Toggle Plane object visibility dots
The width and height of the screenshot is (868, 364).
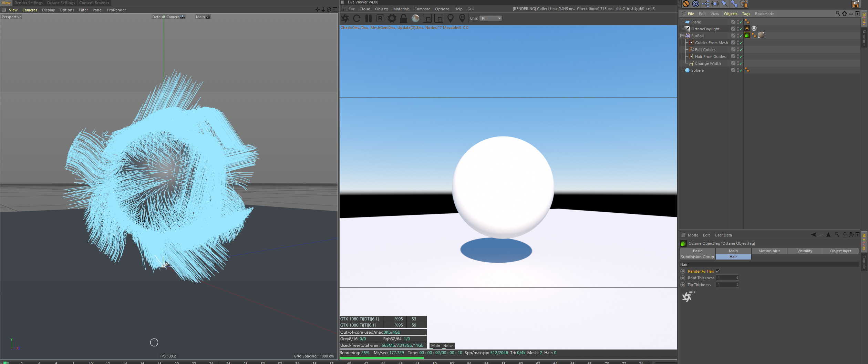coord(737,22)
